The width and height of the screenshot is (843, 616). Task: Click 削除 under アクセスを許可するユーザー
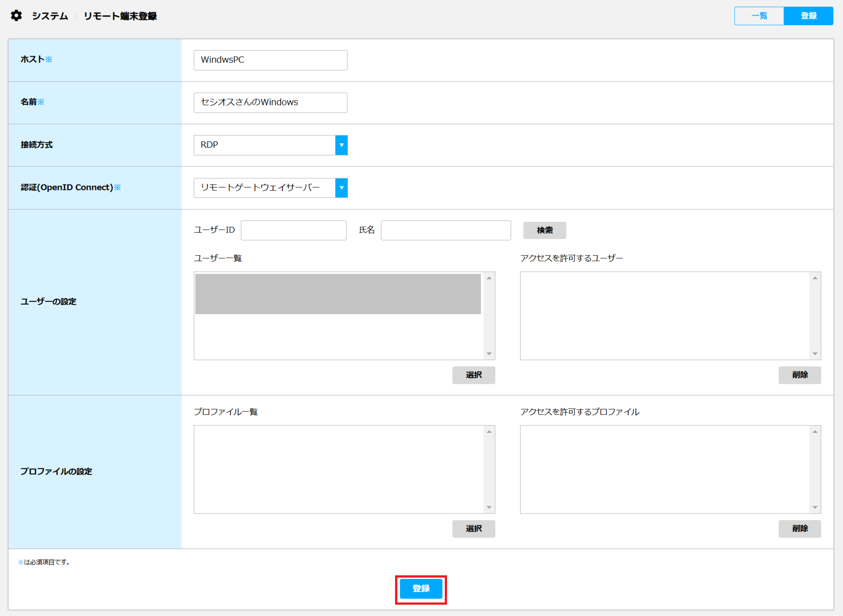(800, 375)
